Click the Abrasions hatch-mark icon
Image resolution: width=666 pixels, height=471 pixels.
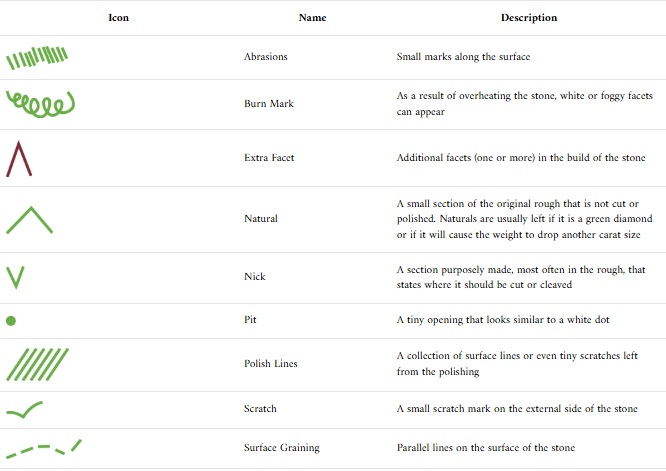pyautogui.click(x=37, y=58)
